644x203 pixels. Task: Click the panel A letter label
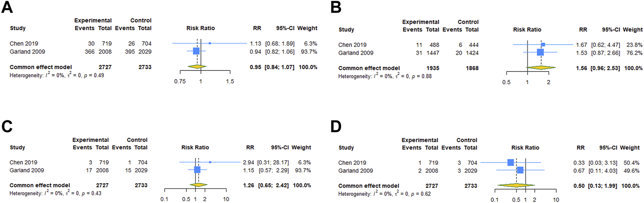(x=7, y=7)
